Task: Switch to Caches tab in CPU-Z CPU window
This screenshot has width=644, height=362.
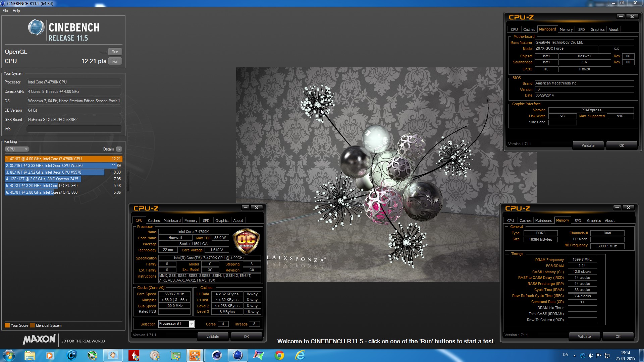Action: tap(154, 221)
